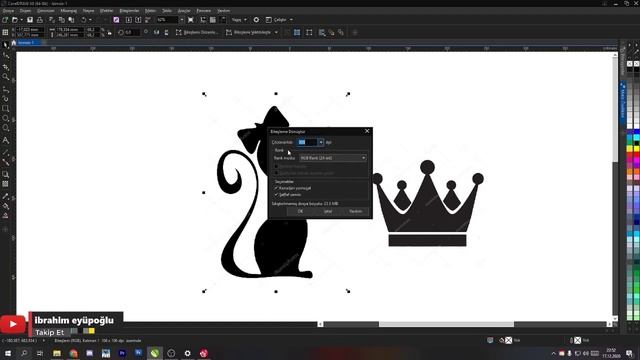
Task: Select the Interactive Fill tool
Action: coord(5,206)
